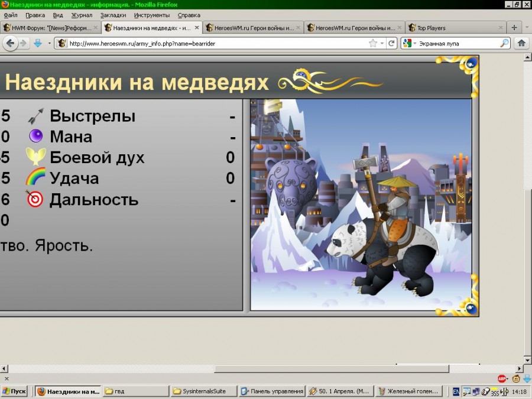Screen dimensions: 532x399
Task: Select the Наездники на медведях tab
Action: pyautogui.click(x=151, y=28)
